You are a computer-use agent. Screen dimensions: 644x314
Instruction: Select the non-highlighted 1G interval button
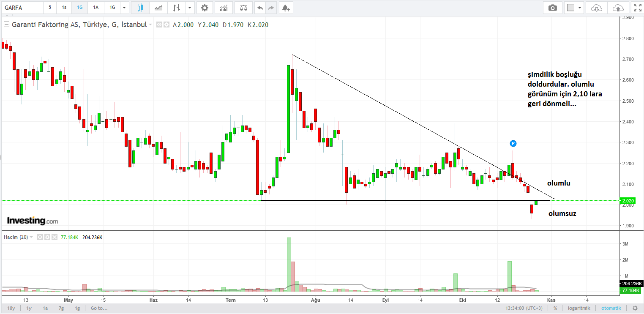click(112, 8)
